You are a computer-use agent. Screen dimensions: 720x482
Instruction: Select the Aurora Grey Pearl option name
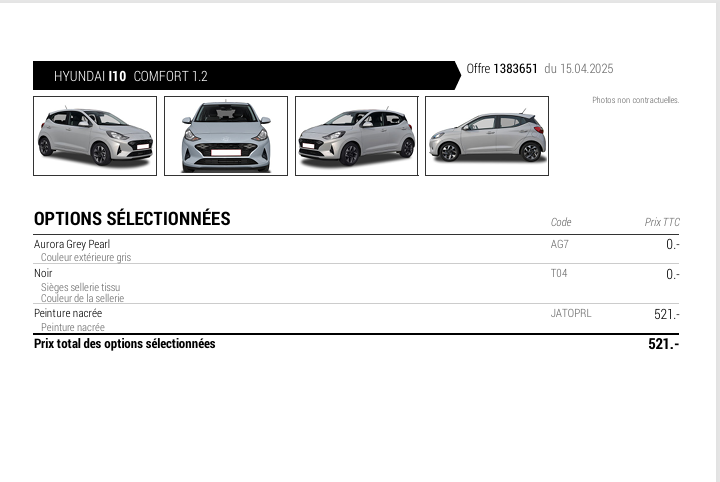point(72,244)
